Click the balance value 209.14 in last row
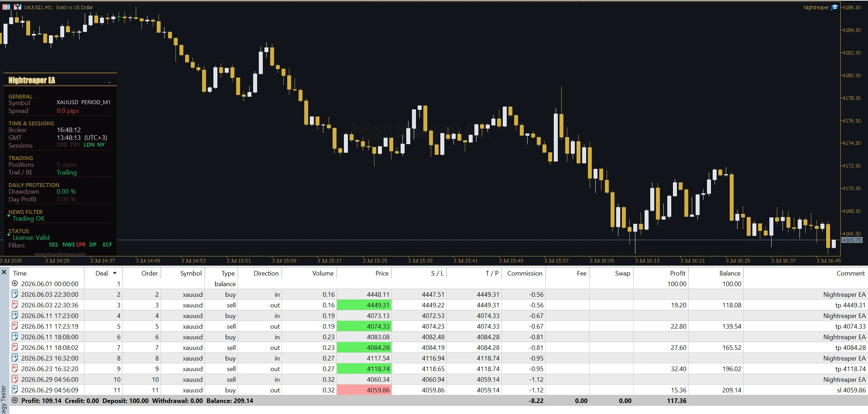 pos(731,390)
